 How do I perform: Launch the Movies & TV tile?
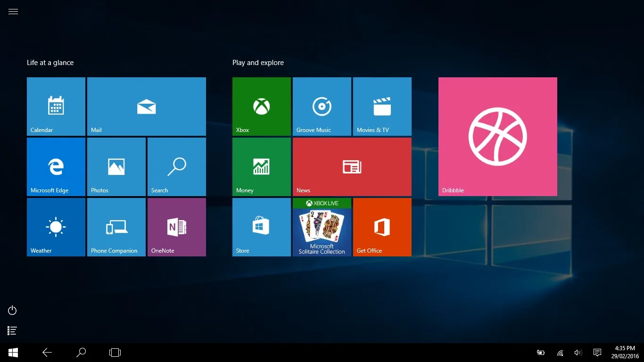point(382,107)
